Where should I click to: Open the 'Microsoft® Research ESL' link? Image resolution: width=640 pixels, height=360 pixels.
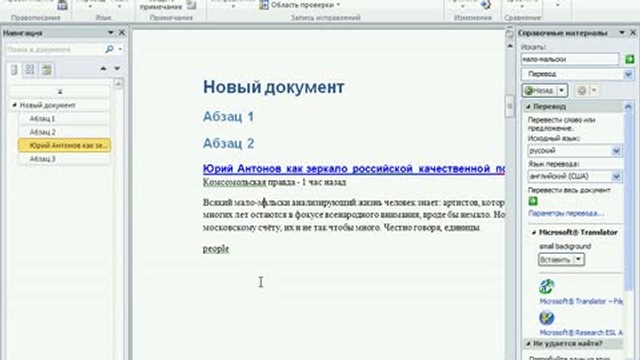click(581, 333)
